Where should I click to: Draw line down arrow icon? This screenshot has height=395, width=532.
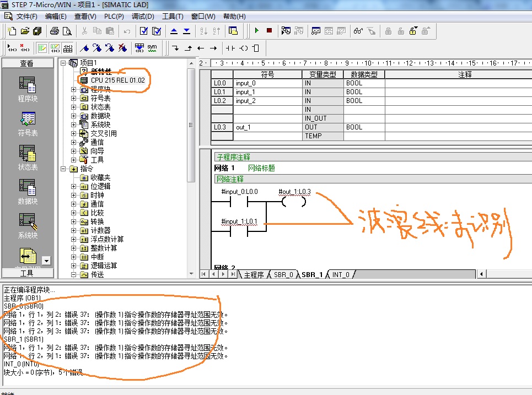175,48
